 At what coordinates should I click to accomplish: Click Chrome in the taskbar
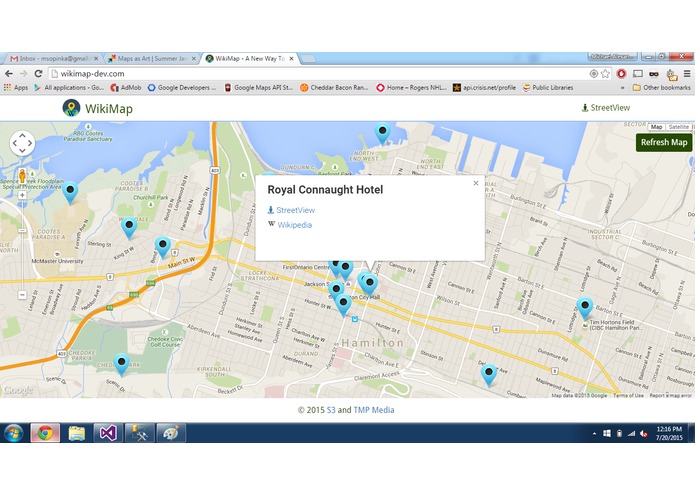coord(45,433)
